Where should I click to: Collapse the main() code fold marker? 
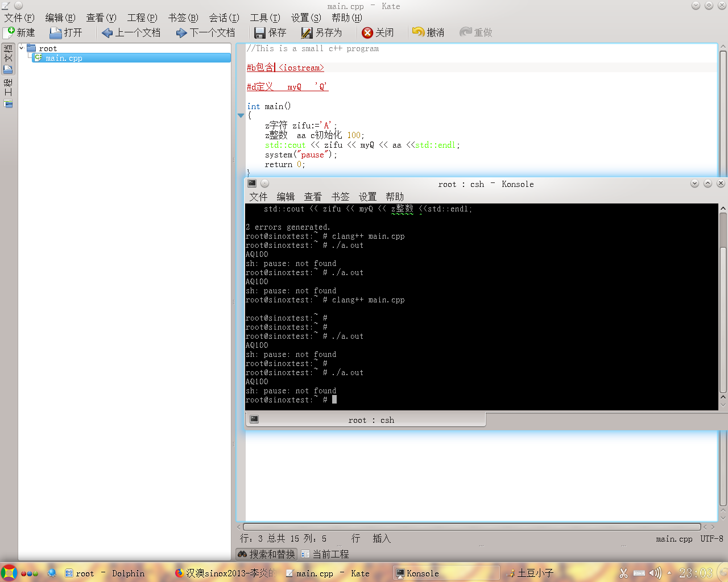click(x=241, y=115)
